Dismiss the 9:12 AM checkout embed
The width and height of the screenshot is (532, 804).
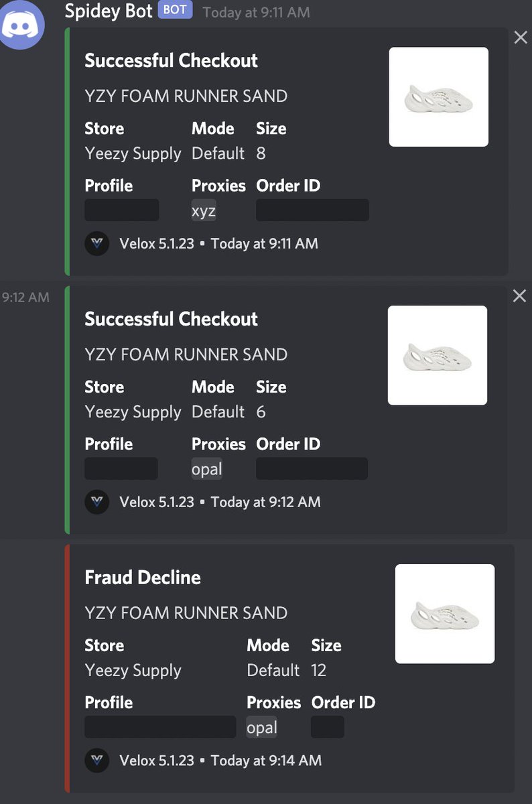520,296
